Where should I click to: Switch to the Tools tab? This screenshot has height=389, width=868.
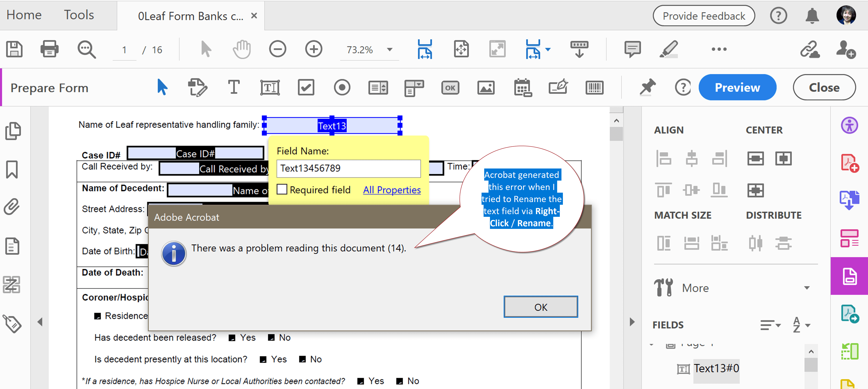79,15
